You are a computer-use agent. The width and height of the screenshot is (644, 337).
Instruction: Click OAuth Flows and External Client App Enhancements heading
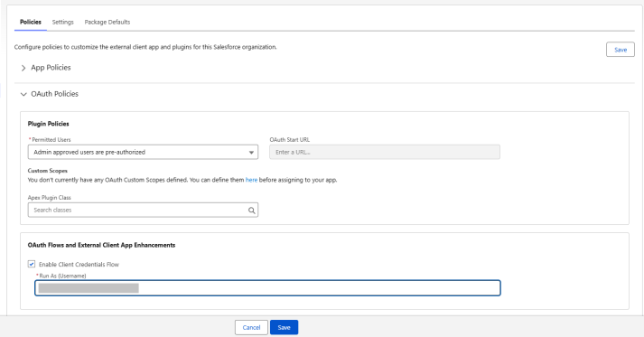tap(101, 245)
